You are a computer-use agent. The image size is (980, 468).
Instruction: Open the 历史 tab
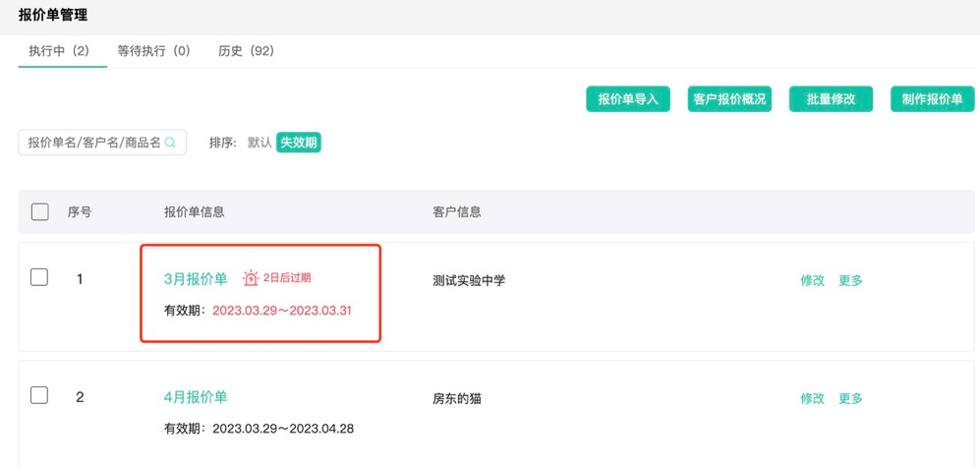pos(246,51)
